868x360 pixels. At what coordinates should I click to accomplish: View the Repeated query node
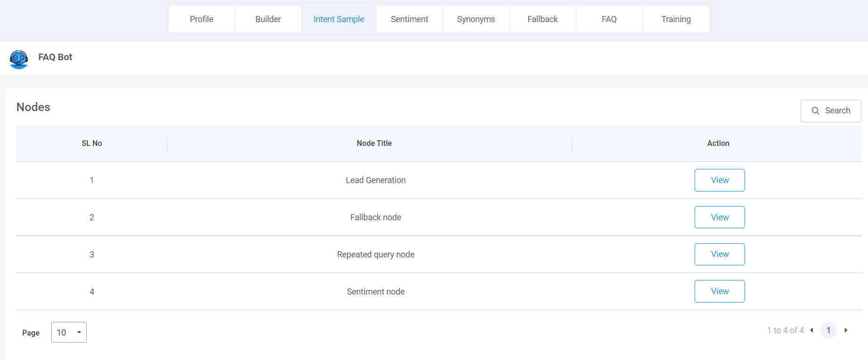click(x=720, y=254)
